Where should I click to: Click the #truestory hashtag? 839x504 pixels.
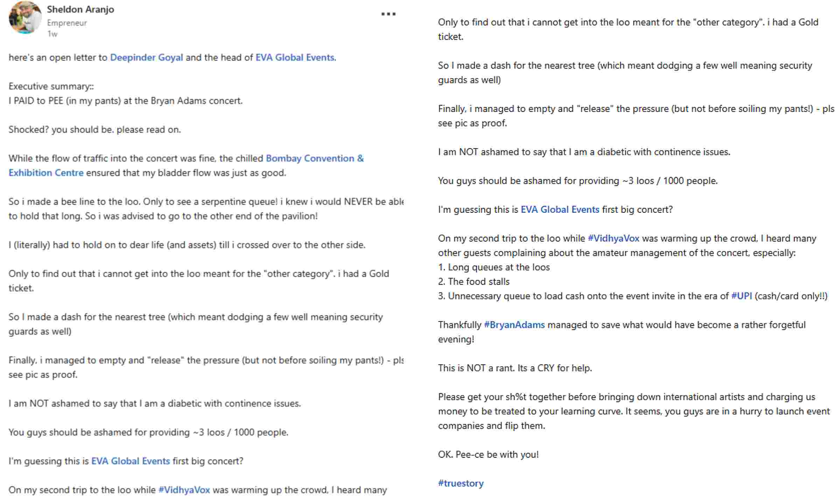tap(461, 483)
